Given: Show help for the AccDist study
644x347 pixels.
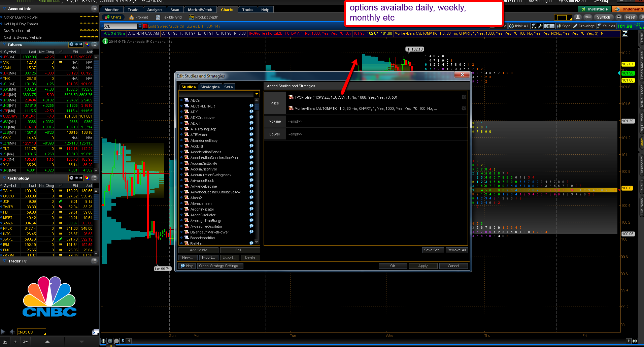Looking at the screenshot, I should pos(251,146).
